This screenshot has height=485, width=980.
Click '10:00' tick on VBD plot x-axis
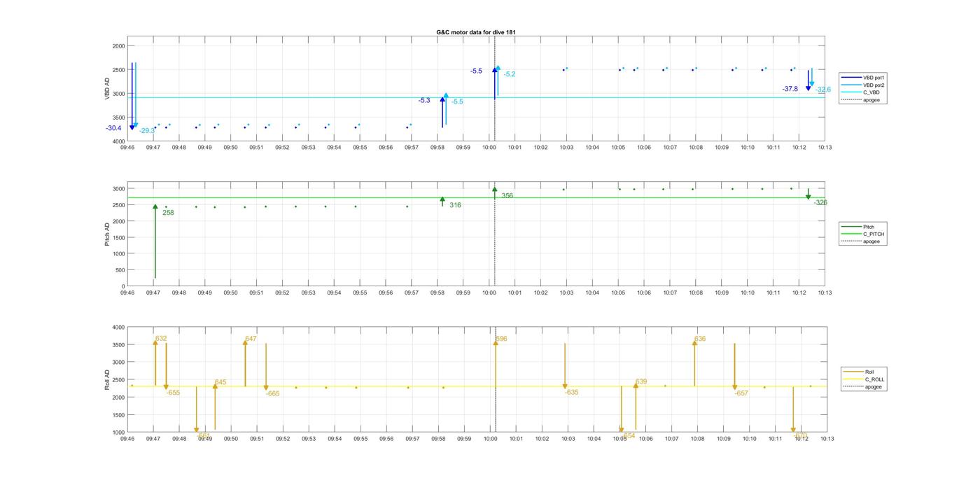coord(489,148)
